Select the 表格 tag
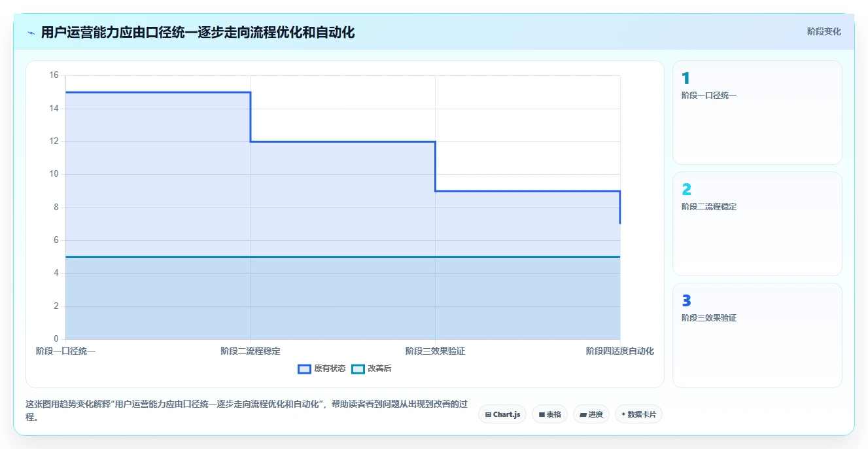 [x=549, y=414]
